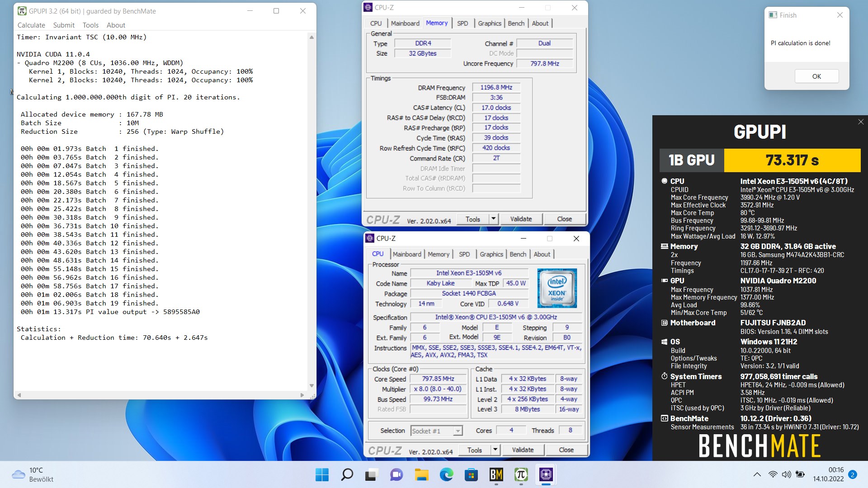
Task: Open Socket #1 selection dropdown
Action: tap(436, 431)
